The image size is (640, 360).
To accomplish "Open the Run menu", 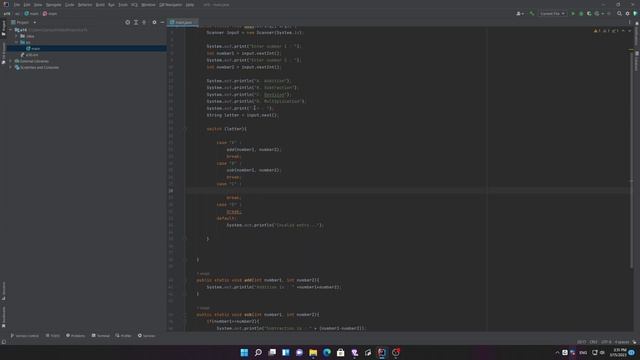I will [111, 5].
